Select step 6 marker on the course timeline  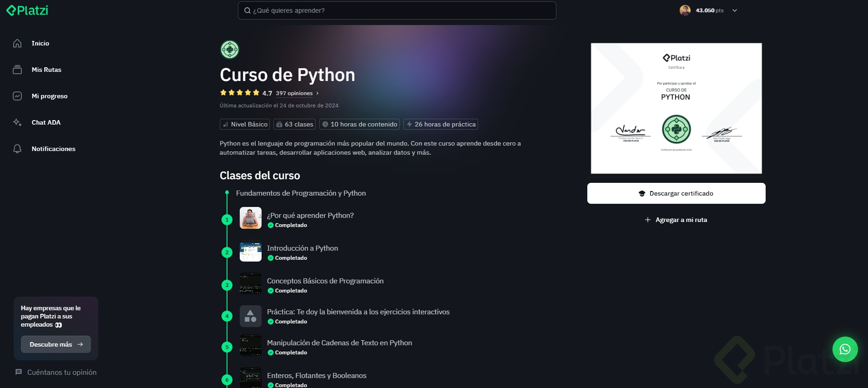227,380
